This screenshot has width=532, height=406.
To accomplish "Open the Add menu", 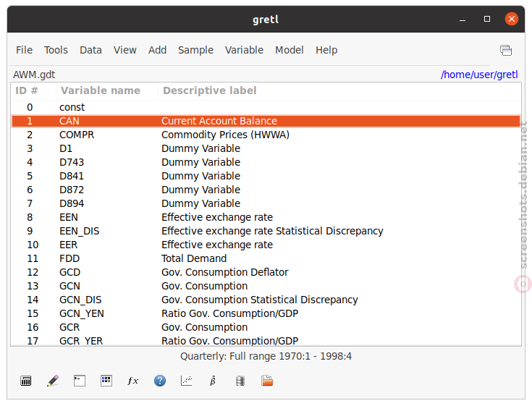I will coord(158,50).
